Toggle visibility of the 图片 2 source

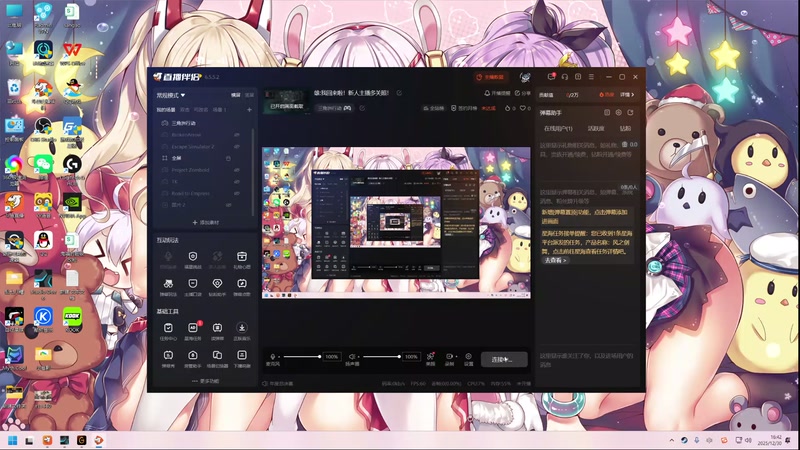click(x=228, y=205)
